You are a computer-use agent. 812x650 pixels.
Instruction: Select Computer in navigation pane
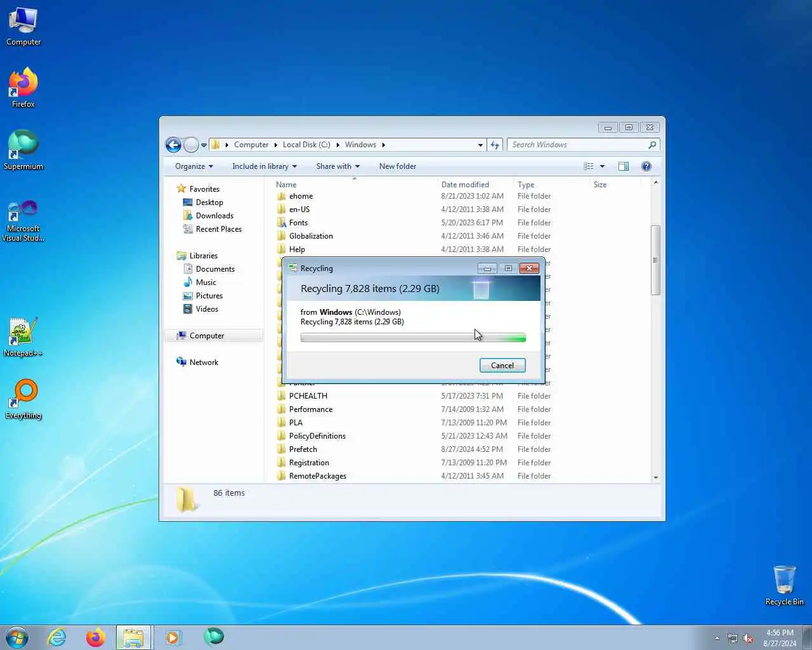click(214, 336)
